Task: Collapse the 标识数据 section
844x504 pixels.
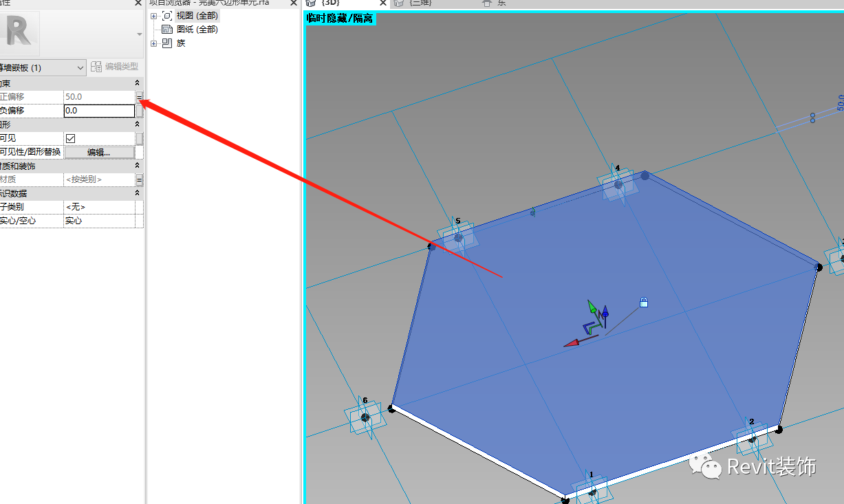Action: point(137,193)
